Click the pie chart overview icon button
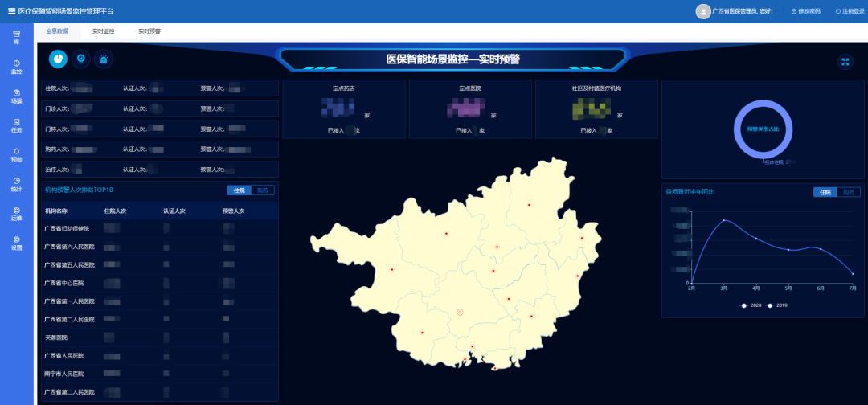Viewport: 868px width, 405px height. pos(58,59)
